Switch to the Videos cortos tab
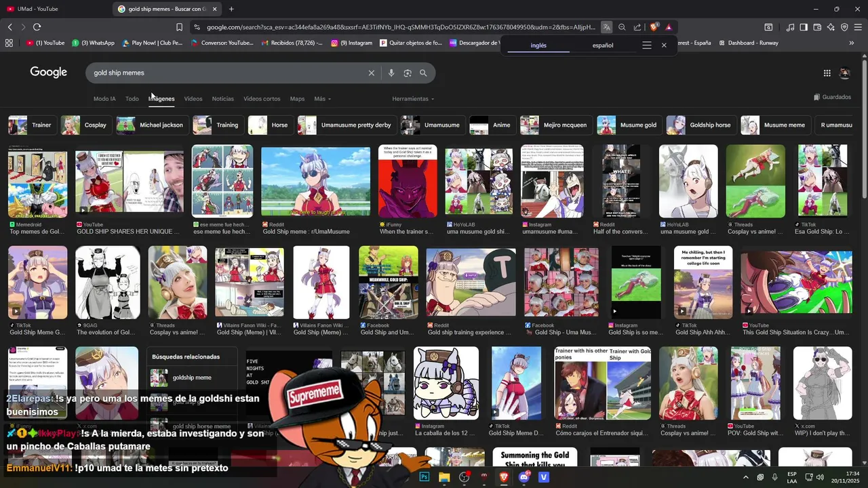This screenshot has width=868, height=488. point(262,99)
